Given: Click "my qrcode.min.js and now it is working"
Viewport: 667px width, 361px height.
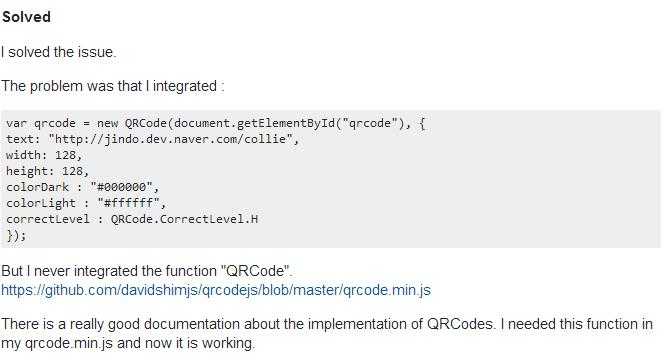Looking at the screenshot, I should [128, 343].
